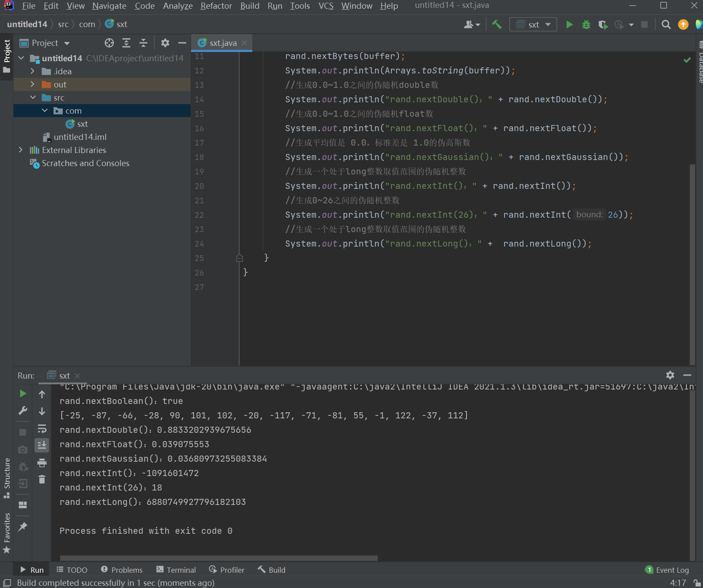Rerun sxt in the Run panel

pos(23,393)
